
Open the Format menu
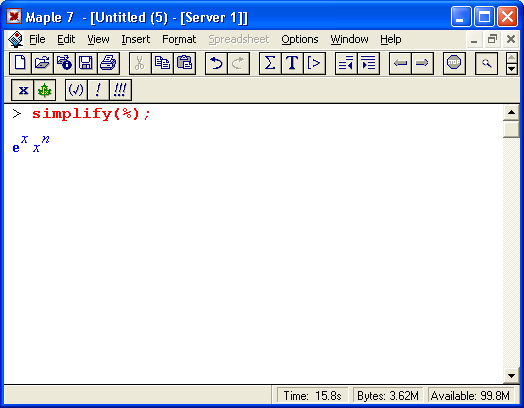click(x=179, y=39)
